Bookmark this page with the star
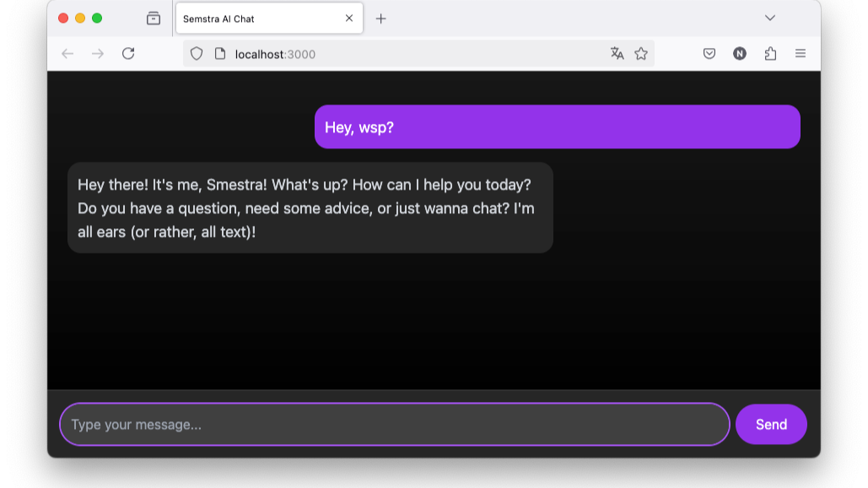This screenshot has width=868, height=488. click(x=641, y=54)
